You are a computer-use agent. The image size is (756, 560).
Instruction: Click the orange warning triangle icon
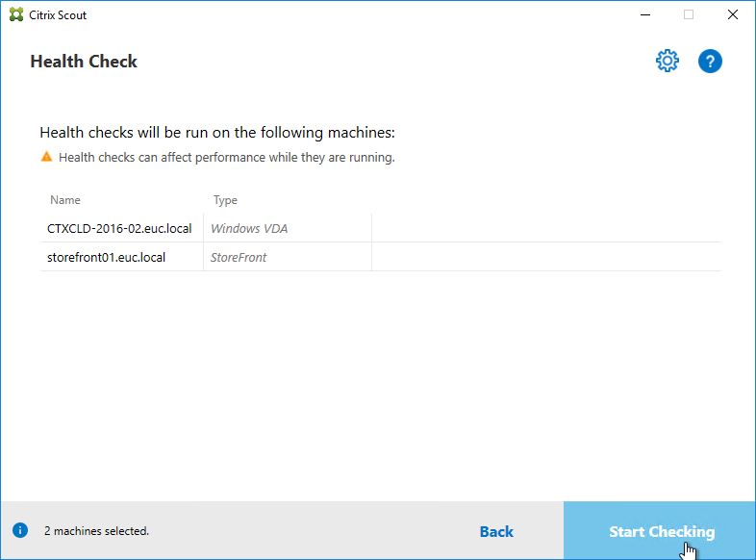46,157
